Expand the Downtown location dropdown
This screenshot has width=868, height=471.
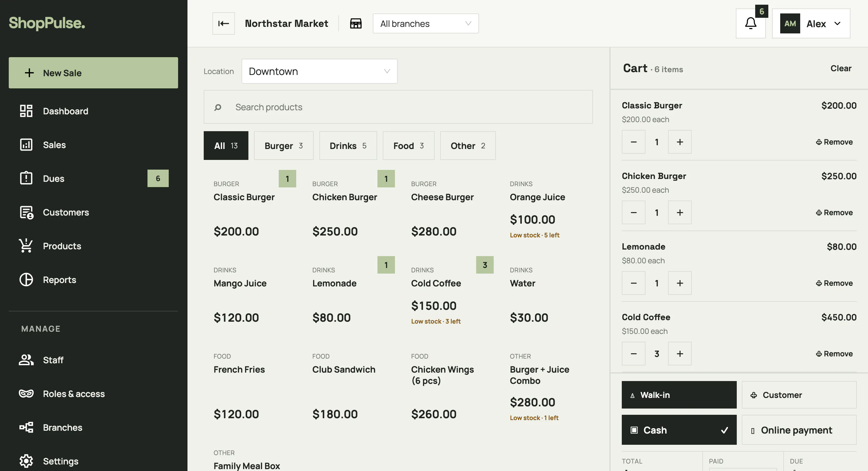(x=319, y=71)
